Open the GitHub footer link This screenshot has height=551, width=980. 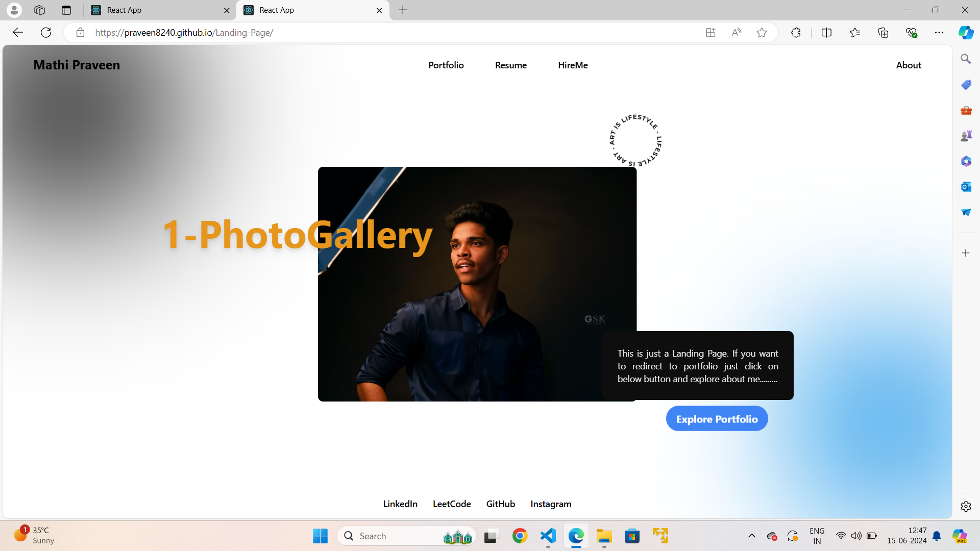tap(500, 504)
